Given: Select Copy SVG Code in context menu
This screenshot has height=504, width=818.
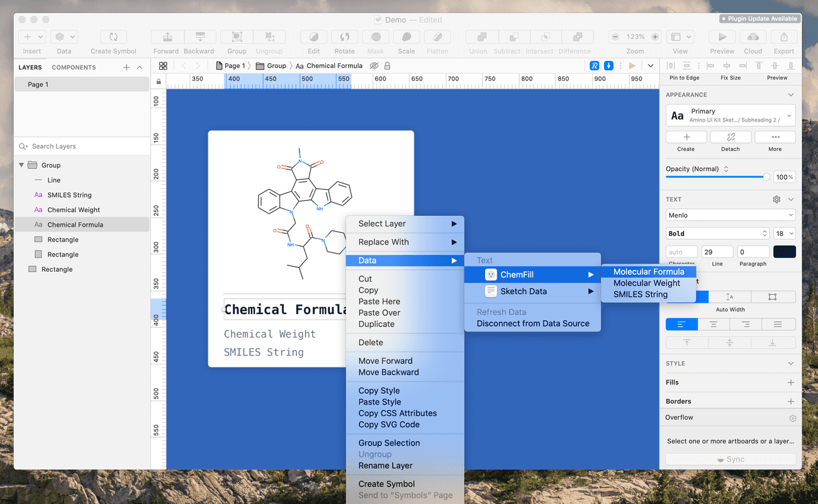Looking at the screenshot, I should 389,425.
